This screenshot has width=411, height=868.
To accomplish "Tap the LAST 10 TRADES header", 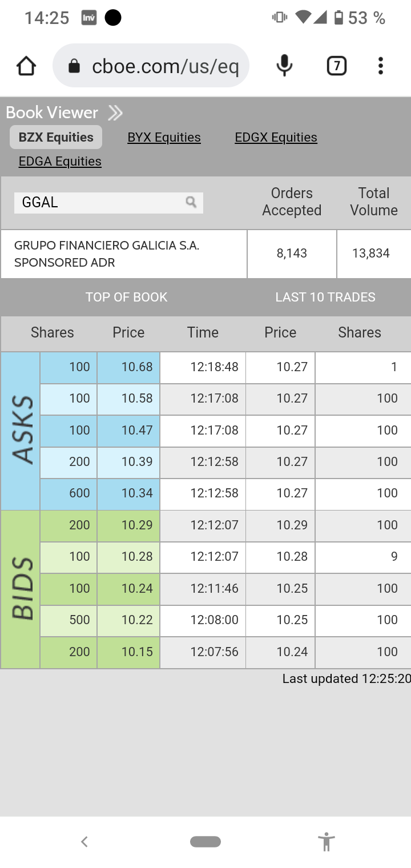I will [x=325, y=298].
